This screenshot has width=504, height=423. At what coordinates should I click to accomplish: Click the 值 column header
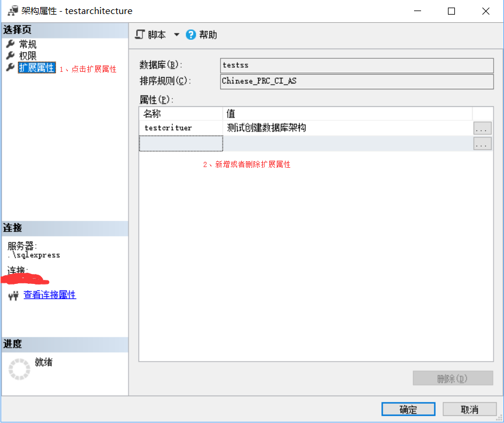348,113
